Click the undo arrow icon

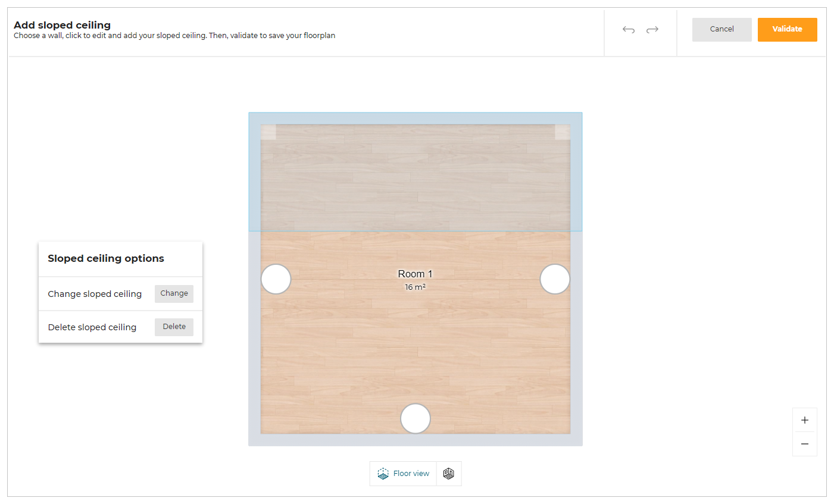[x=628, y=30]
